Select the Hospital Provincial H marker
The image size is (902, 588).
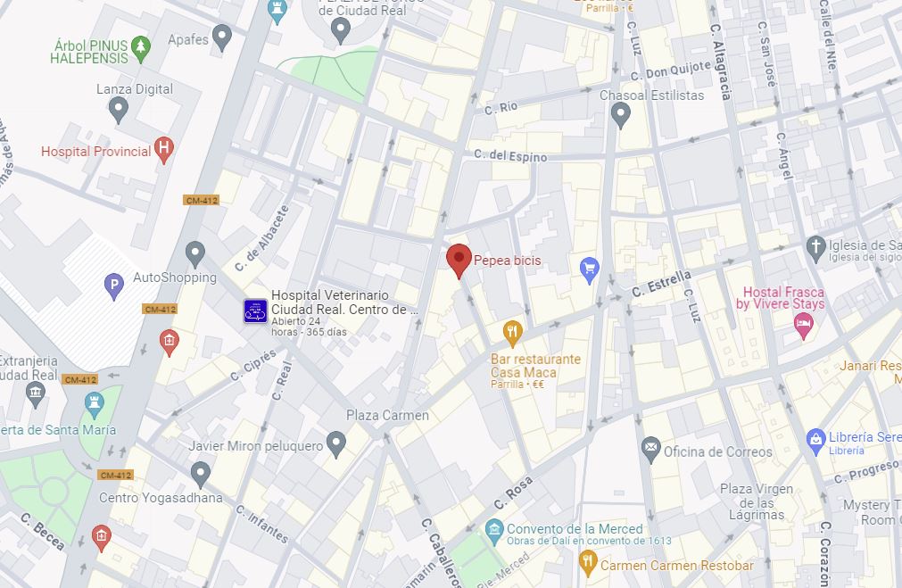point(164,150)
